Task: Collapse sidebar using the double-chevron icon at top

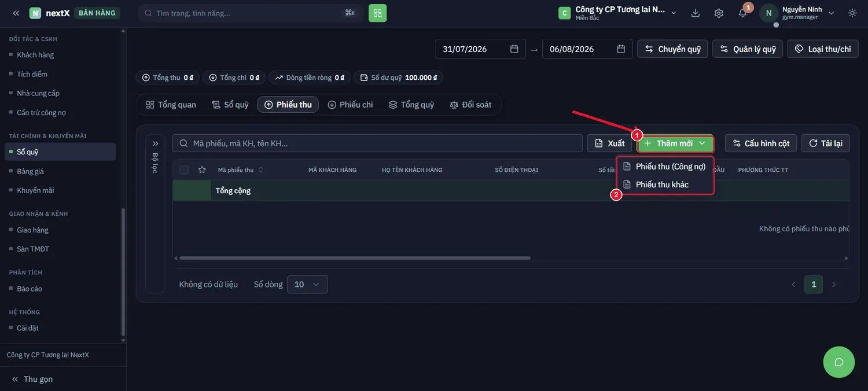Action: (x=16, y=13)
